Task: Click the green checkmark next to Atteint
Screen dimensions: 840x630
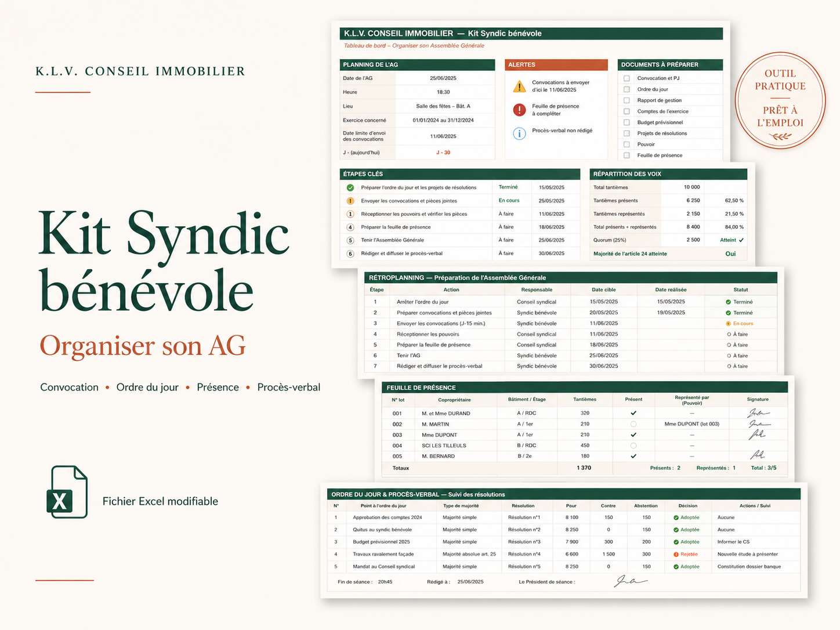Action: (x=741, y=240)
